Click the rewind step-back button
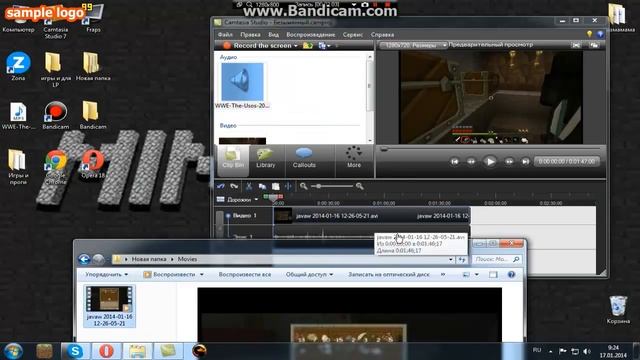 [471, 162]
